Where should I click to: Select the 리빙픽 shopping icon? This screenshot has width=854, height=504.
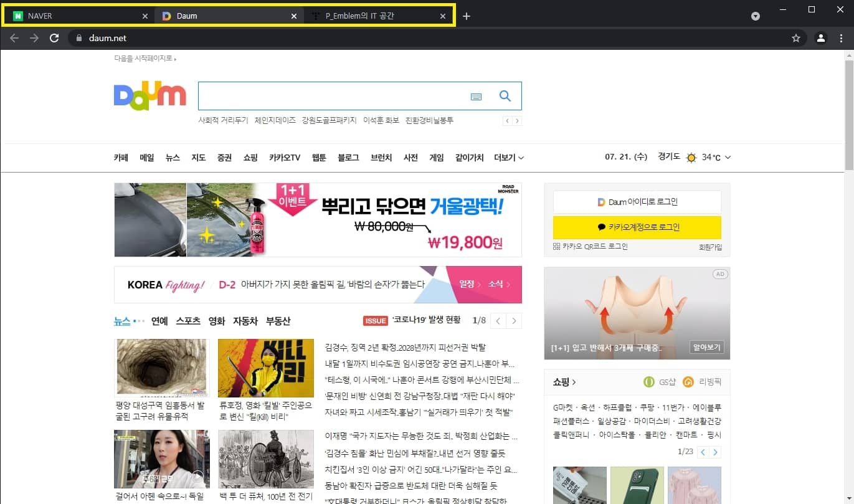click(x=688, y=382)
